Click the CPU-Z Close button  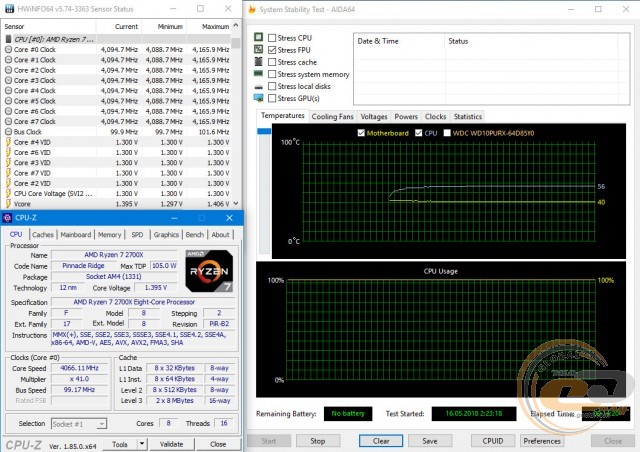point(218,444)
